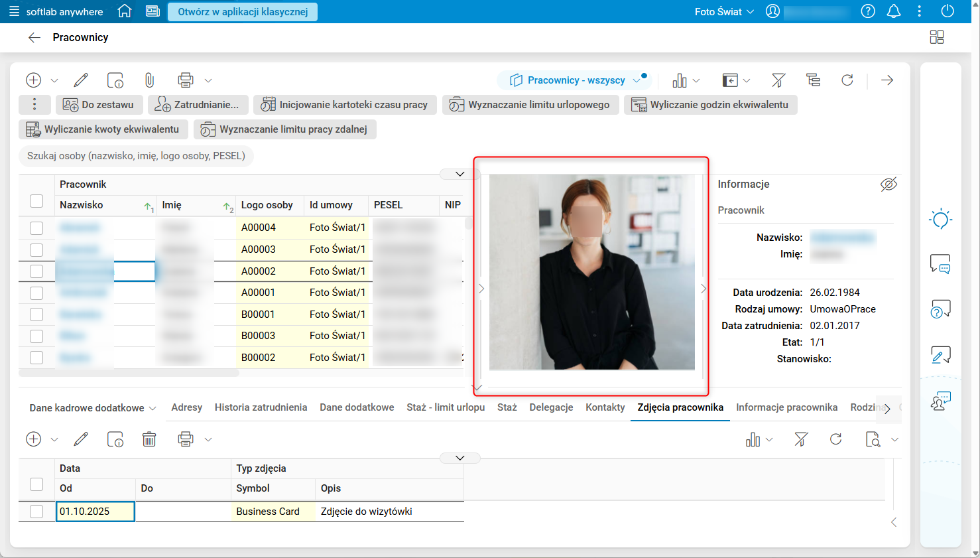Expand the add employee dropdown arrow
Viewport: 980px width, 558px height.
(54, 81)
